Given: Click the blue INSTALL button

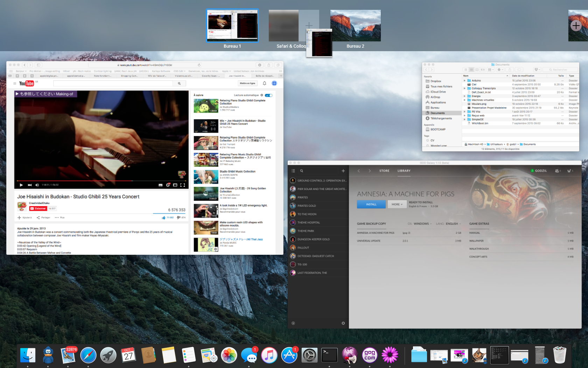Looking at the screenshot, I should [x=371, y=204].
